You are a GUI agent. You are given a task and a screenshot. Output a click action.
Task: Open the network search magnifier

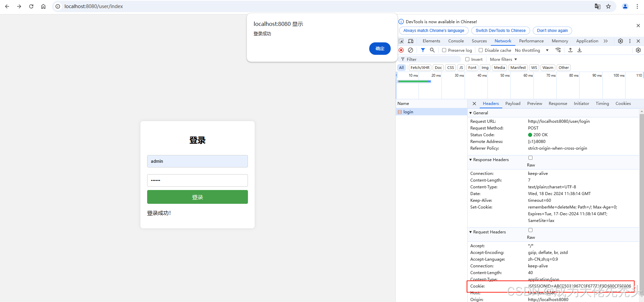[432, 50]
